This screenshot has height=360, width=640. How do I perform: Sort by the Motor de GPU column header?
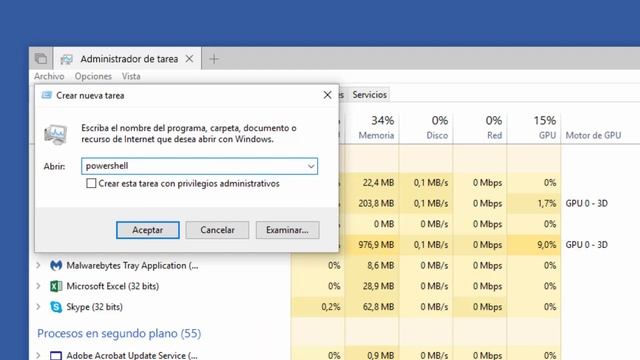(593, 136)
